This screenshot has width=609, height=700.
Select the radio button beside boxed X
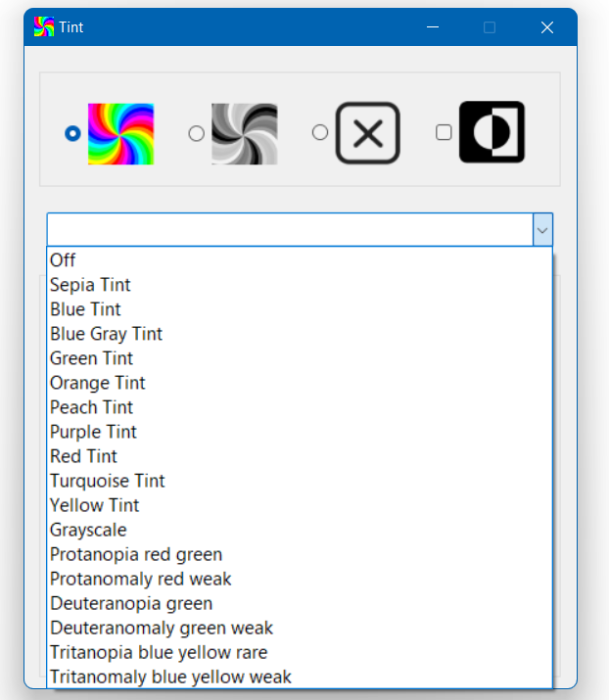pyautogui.click(x=319, y=132)
